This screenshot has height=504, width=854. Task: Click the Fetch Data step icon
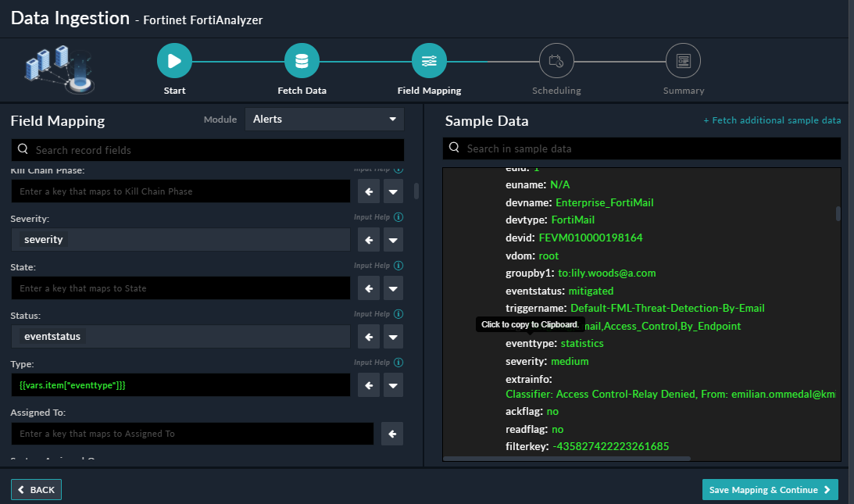coord(302,60)
